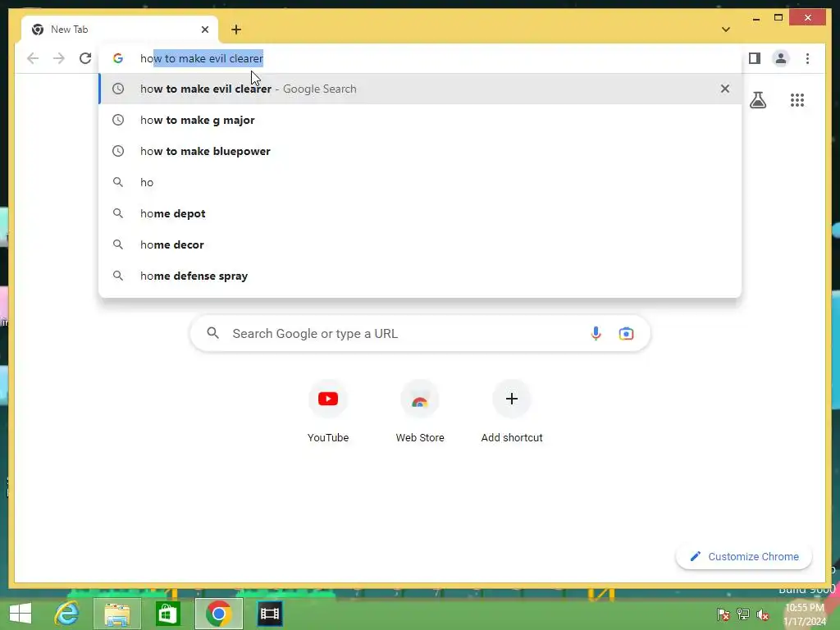Screen dimensions: 840x630
Task: Start voice search with microphone icon
Action: [x=596, y=334]
